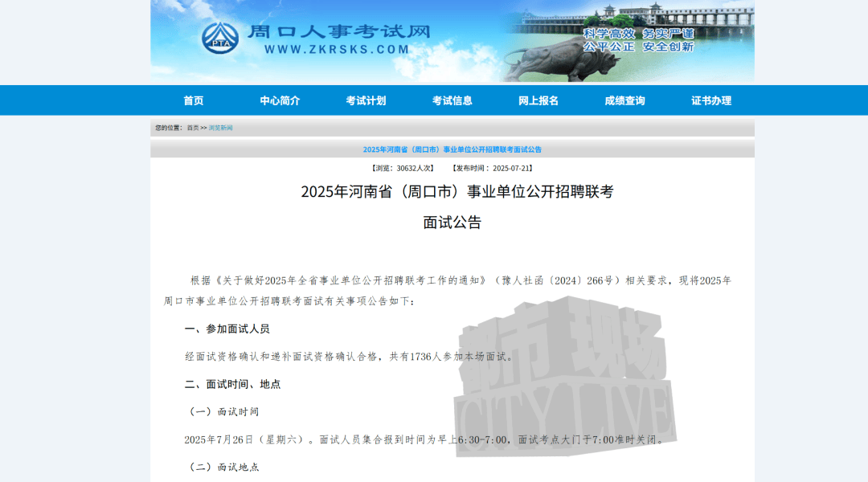Click the WWW.ZKRSKS.COM address in banner

(x=337, y=49)
